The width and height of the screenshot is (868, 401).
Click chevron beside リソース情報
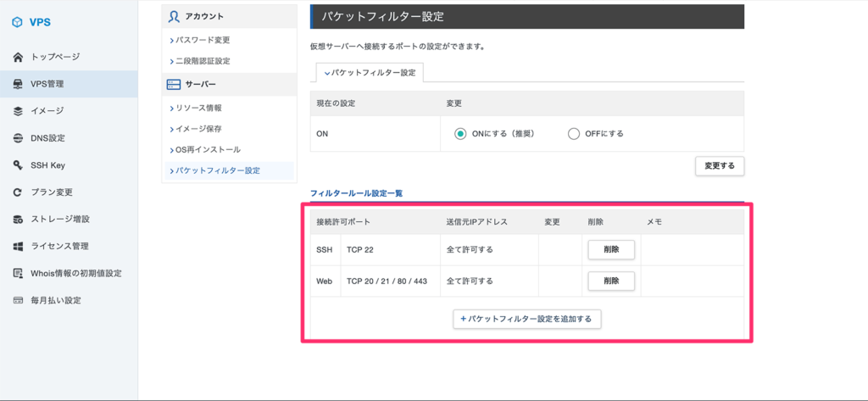pyautogui.click(x=171, y=108)
